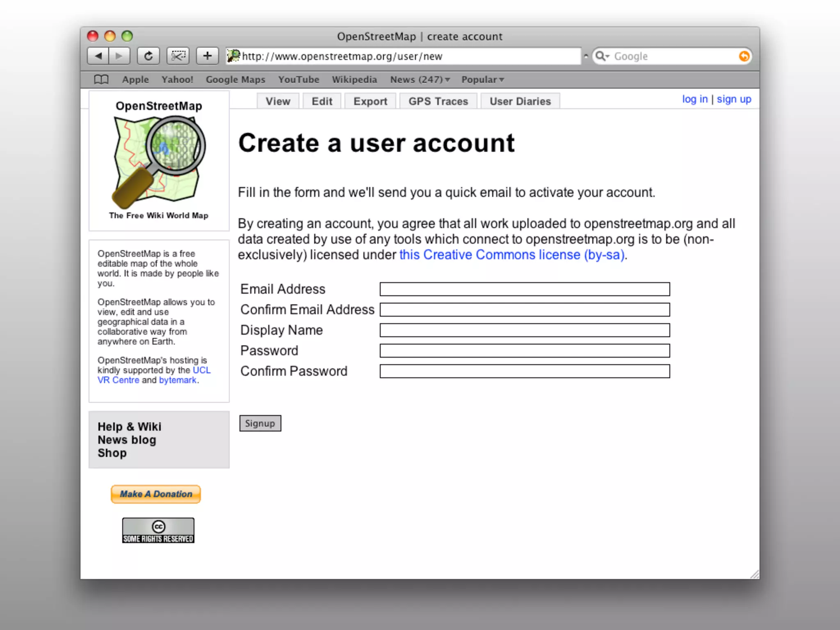Click the log in link
Screen dimensions: 840x630
[x=695, y=99]
